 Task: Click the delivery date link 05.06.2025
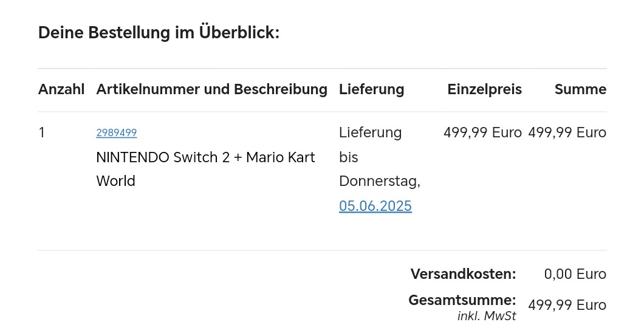click(375, 206)
